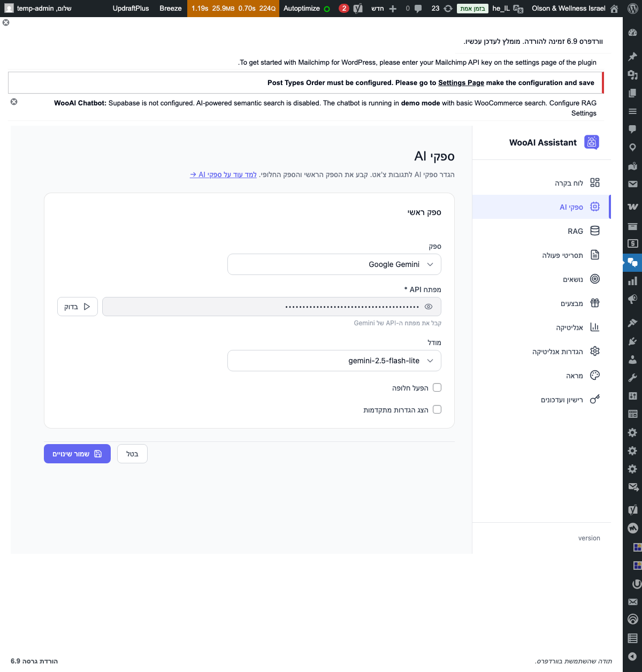Click the שמור שינויים save button
This screenshot has height=672, width=642.
[77, 453]
